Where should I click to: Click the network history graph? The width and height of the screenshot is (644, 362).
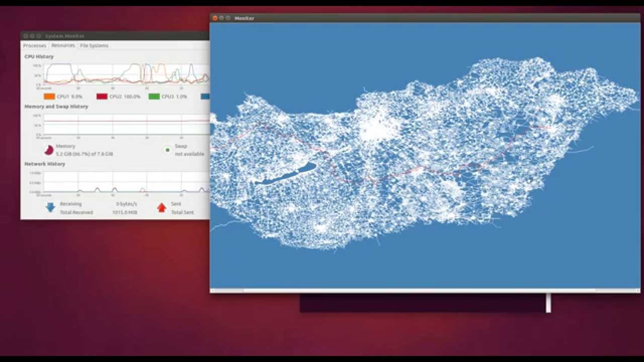click(126, 182)
